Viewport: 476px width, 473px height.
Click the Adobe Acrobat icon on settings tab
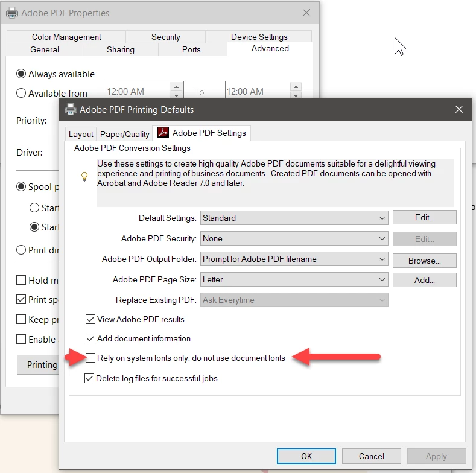[x=163, y=132]
